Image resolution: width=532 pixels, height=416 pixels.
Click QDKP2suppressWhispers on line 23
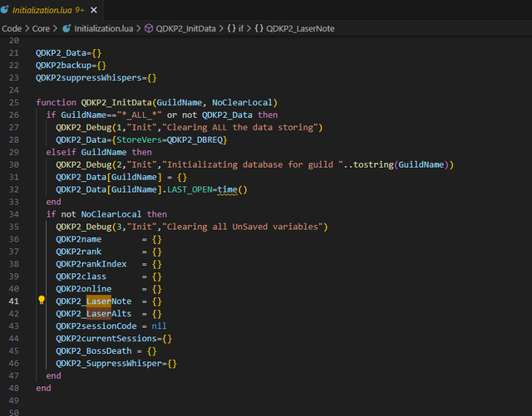coord(89,78)
